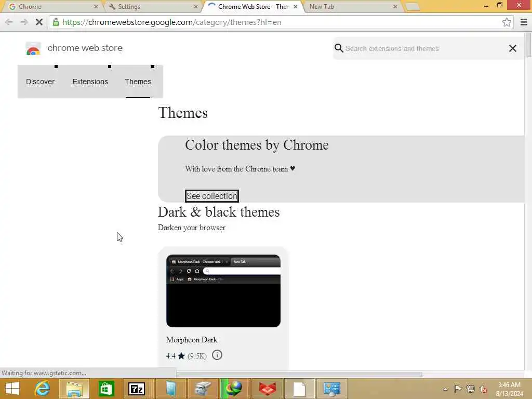Switch to the Chrome tab
Screen dimensions: 532x399
tap(51, 7)
